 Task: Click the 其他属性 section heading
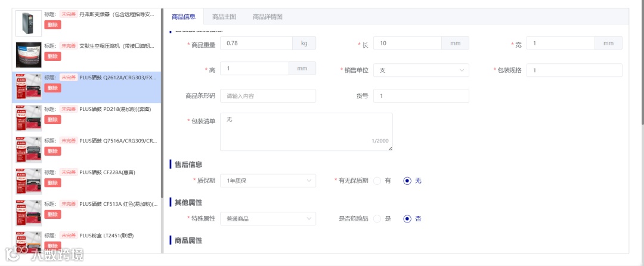point(188,202)
